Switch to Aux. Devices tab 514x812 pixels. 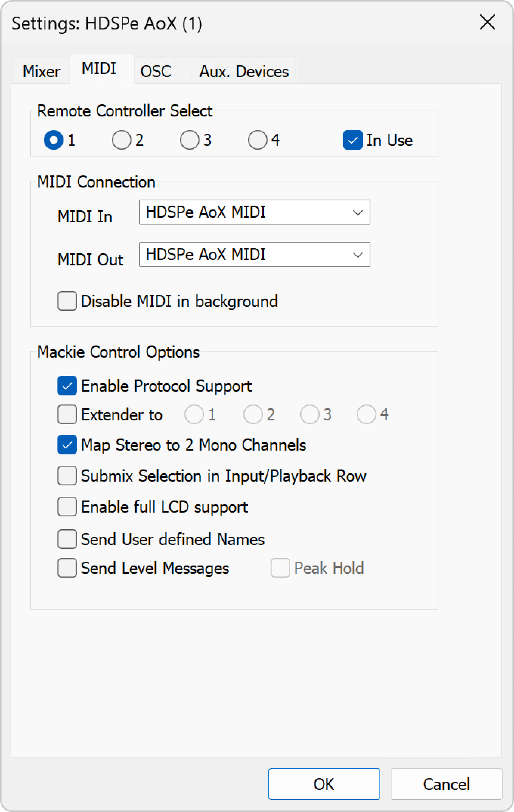click(244, 71)
